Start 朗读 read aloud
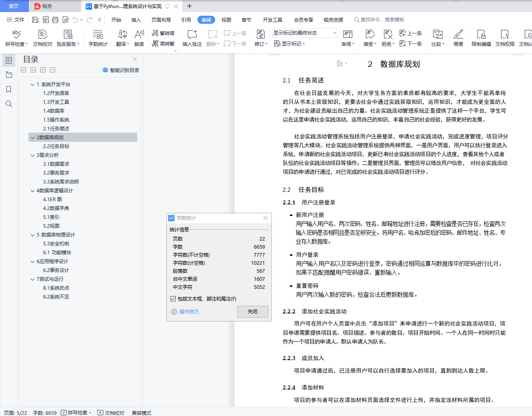 (139, 38)
